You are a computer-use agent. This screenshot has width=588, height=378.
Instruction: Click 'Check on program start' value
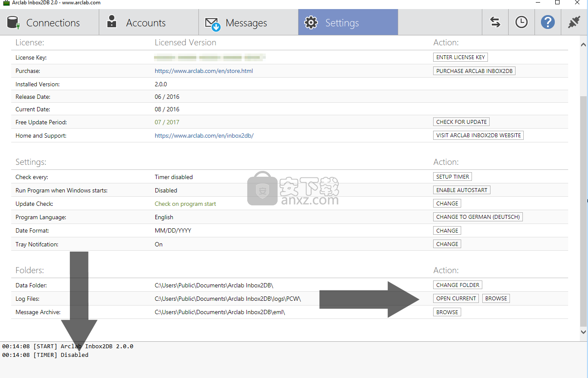tap(186, 204)
